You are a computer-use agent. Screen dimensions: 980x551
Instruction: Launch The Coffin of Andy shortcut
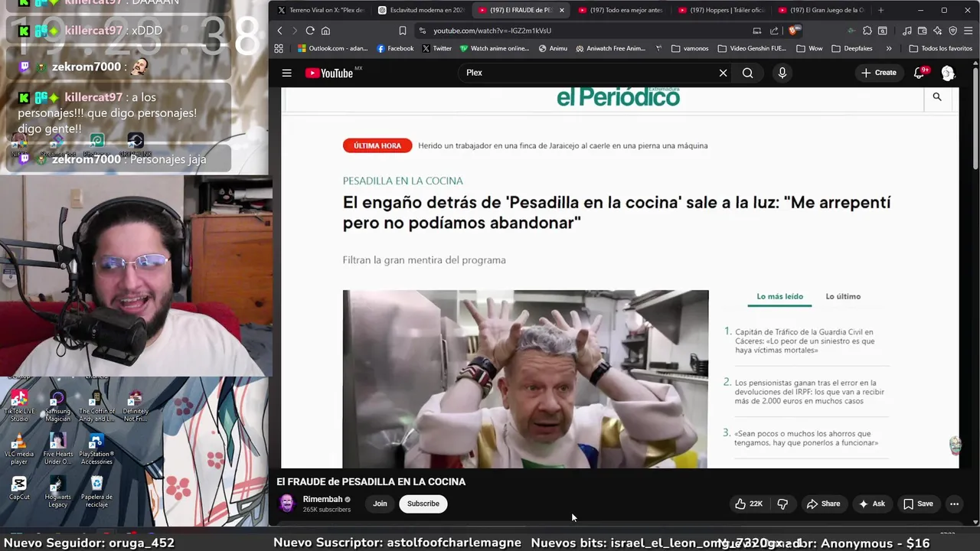(x=96, y=406)
